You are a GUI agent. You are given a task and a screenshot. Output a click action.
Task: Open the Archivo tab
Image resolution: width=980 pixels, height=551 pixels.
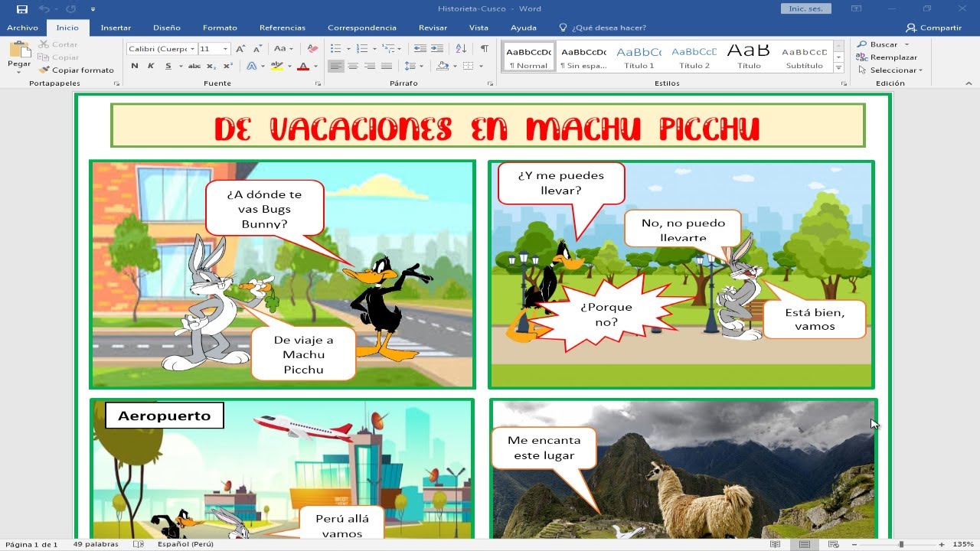tap(23, 28)
